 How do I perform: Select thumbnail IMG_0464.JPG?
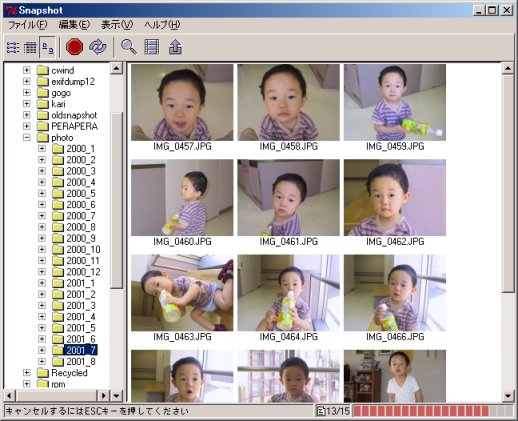[288, 293]
